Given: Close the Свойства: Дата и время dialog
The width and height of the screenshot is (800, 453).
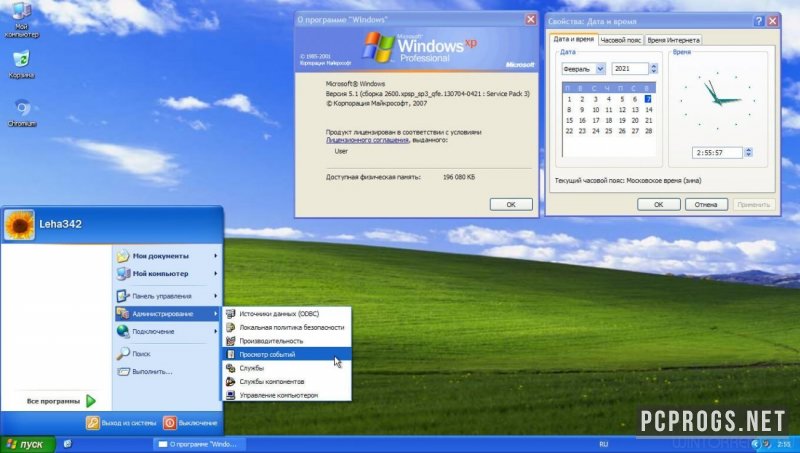Looking at the screenshot, I should 772,21.
